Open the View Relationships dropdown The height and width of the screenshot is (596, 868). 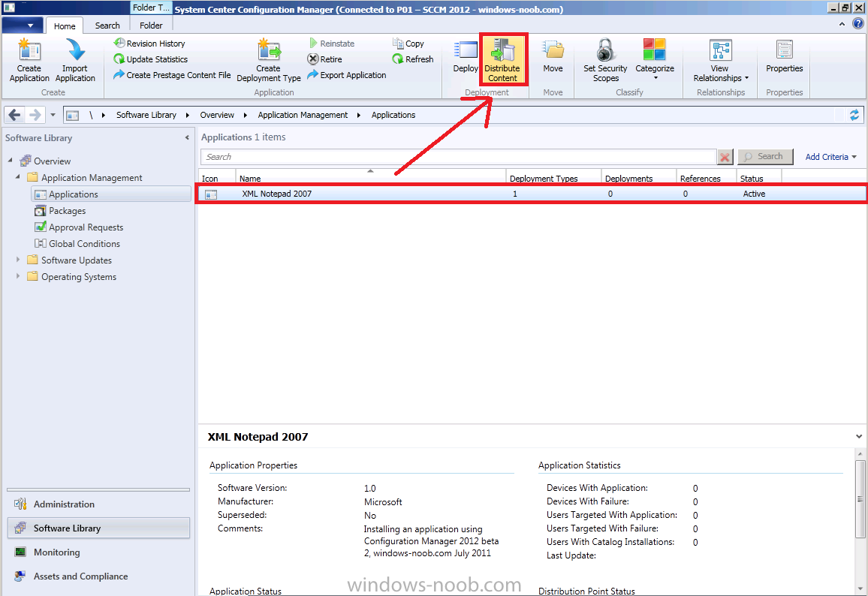point(720,60)
